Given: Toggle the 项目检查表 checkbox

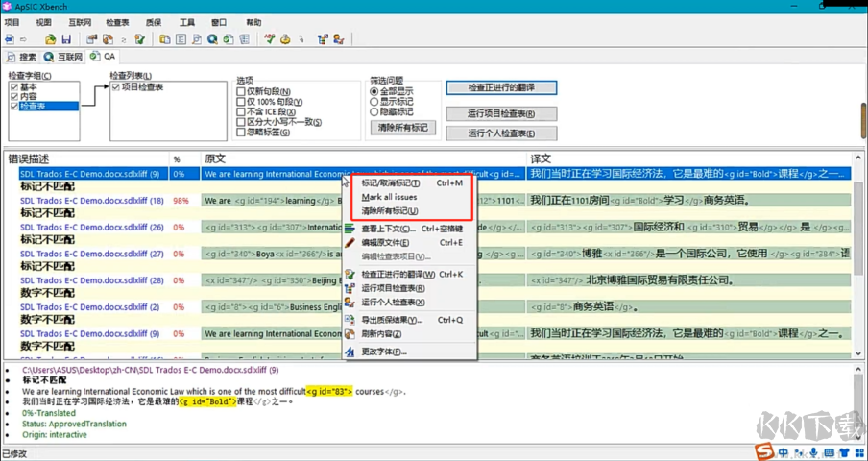Looking at the screenshot, I should [x=115, y=87].
